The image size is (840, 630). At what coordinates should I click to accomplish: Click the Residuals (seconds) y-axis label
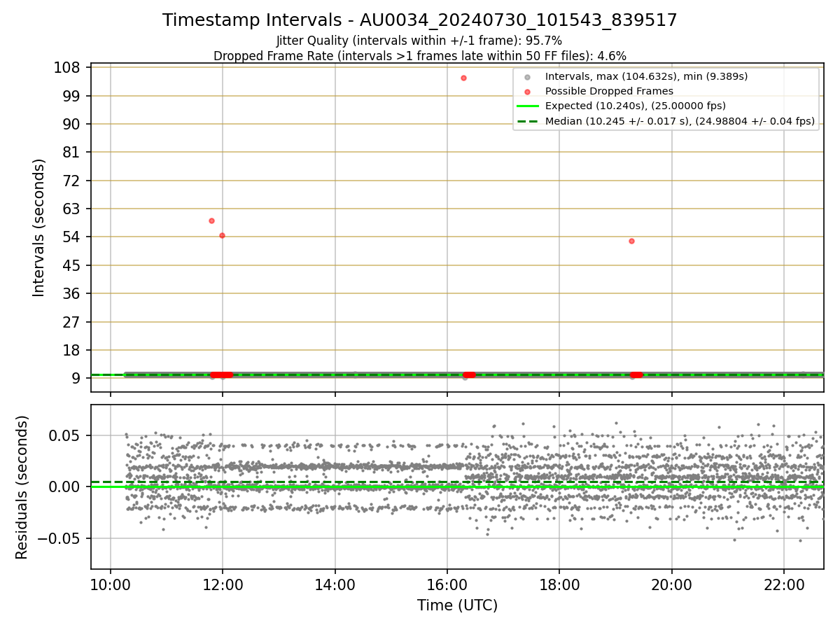[x=22, y=487]
